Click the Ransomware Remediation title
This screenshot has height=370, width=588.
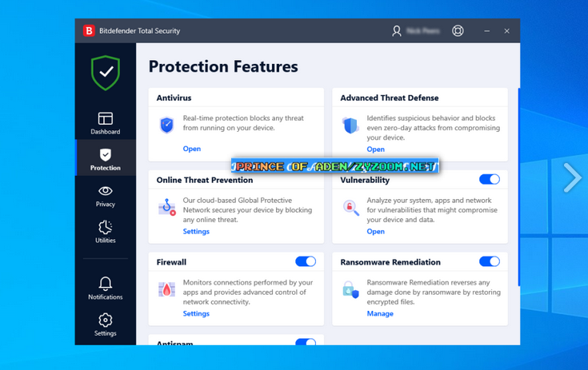click(x=390, y=262)
